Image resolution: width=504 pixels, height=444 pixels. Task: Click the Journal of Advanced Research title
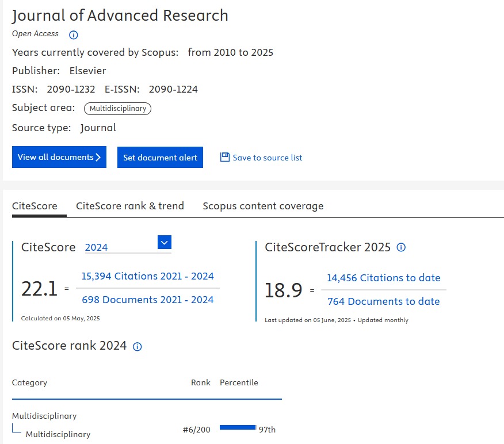pyautogui.click(x=120, y=16)
